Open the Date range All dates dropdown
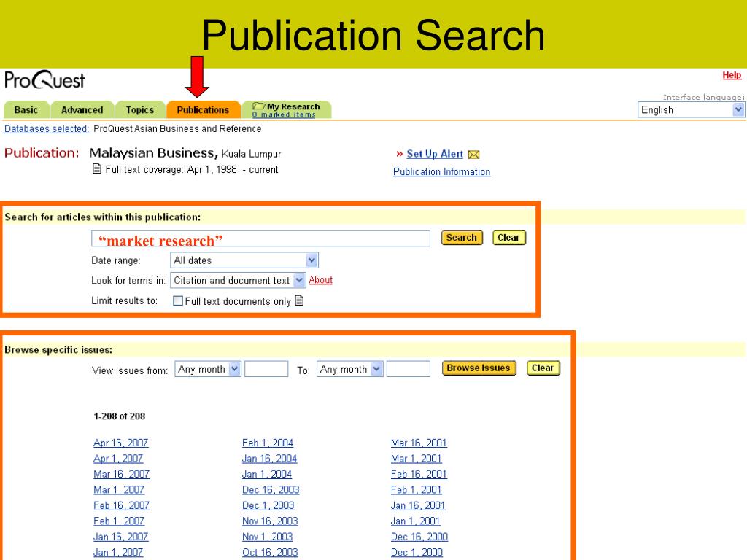 [x=244, y=260]
